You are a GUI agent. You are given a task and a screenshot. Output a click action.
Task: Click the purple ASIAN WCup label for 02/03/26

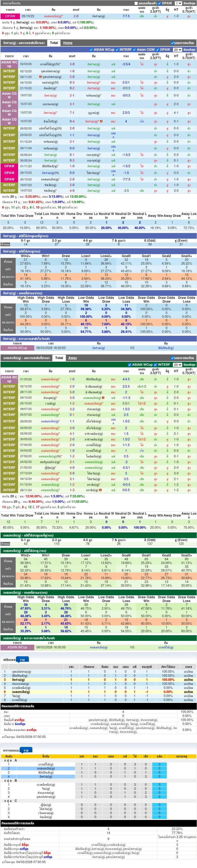(x=9, y=64)
